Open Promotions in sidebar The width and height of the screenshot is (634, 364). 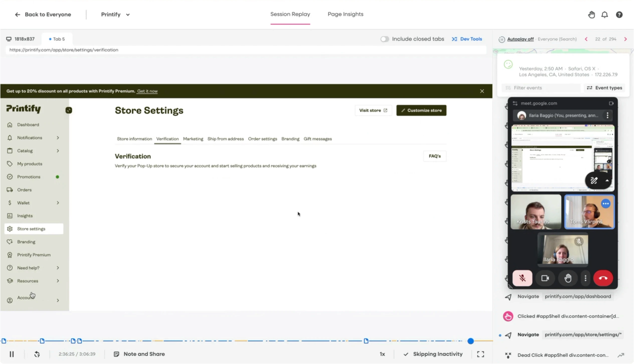[29, 177]
